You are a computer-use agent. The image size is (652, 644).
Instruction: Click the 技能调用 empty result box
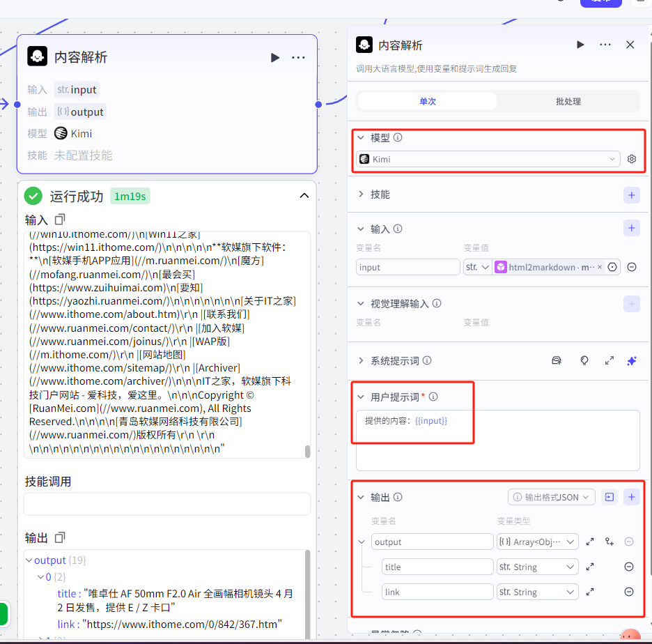[x=166, y=503]
